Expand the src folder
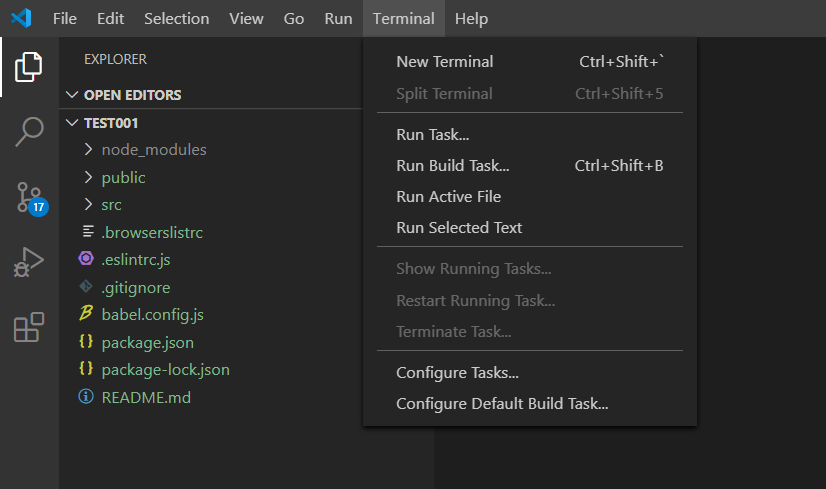 111,204
